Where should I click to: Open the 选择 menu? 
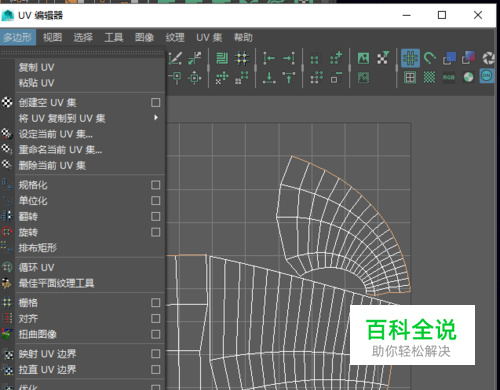coord(83,37)
